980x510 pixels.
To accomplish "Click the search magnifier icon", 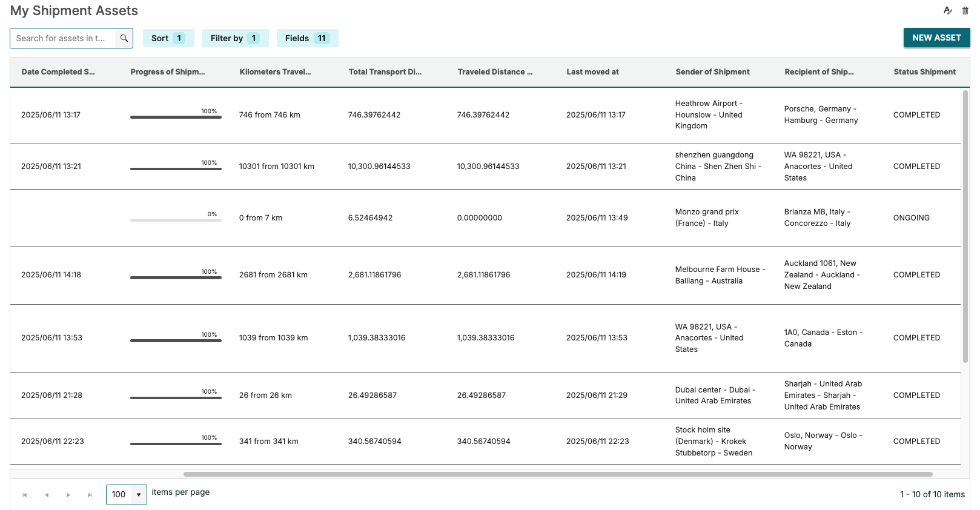I will tap(124, 38).
